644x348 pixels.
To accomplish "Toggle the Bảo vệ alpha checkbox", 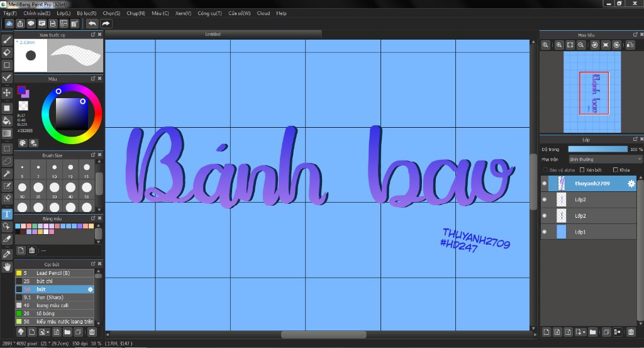I will click(x=545, y=170).
